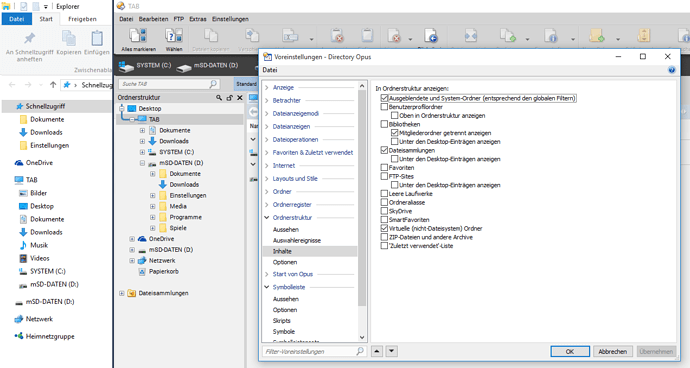The width and height of the screenshot is (690, 368).
Task: Select the mSD-DATEN (D:) drive button
Action: pos(207,66)
